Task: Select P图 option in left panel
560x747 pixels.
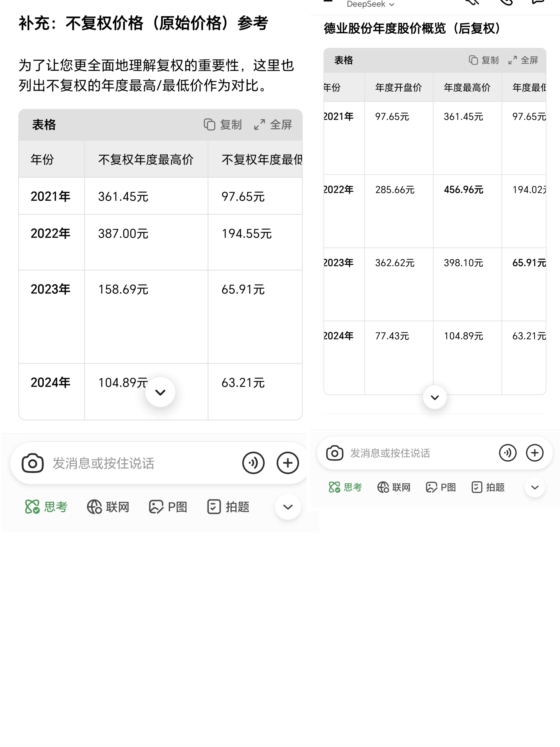Action: 168,507
